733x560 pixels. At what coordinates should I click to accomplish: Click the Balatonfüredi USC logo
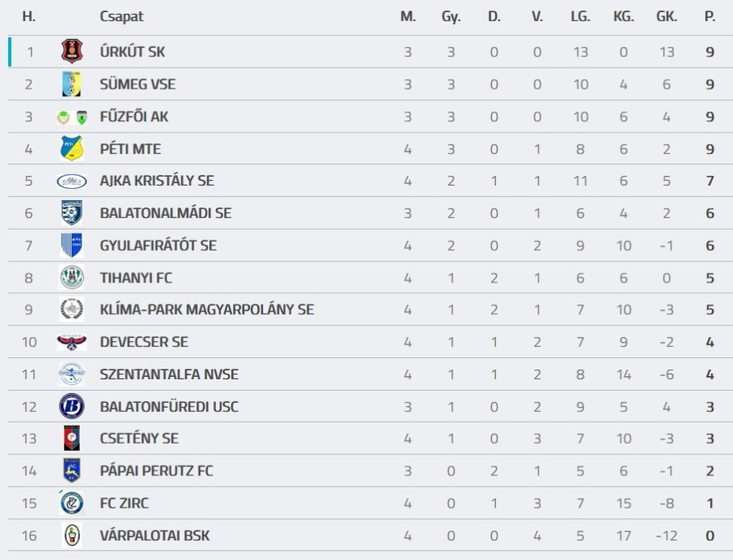click(x=72, y=406)
